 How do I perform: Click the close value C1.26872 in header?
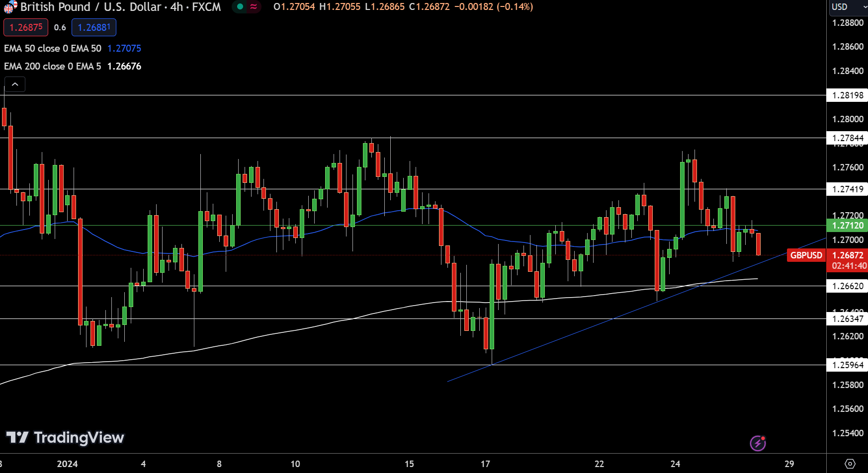tap(430, 7)
